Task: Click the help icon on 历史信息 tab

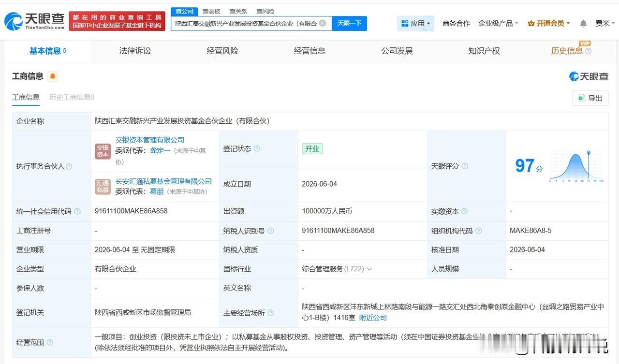Action: coord(588,51)
